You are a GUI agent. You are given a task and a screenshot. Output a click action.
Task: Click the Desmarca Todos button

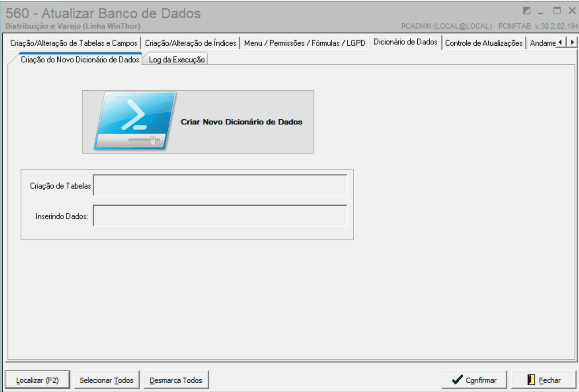(176, 380)
